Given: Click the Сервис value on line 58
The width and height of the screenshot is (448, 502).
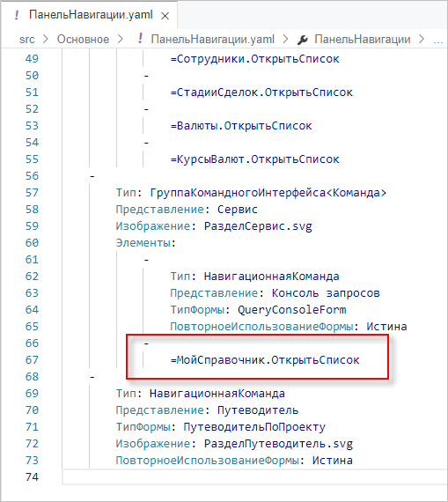Looking at the screenshot, I should click(238, 210).
